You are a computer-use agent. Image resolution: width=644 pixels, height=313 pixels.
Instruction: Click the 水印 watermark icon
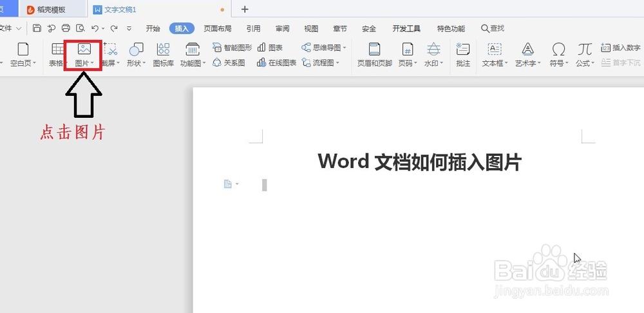[x=433, y=50]
